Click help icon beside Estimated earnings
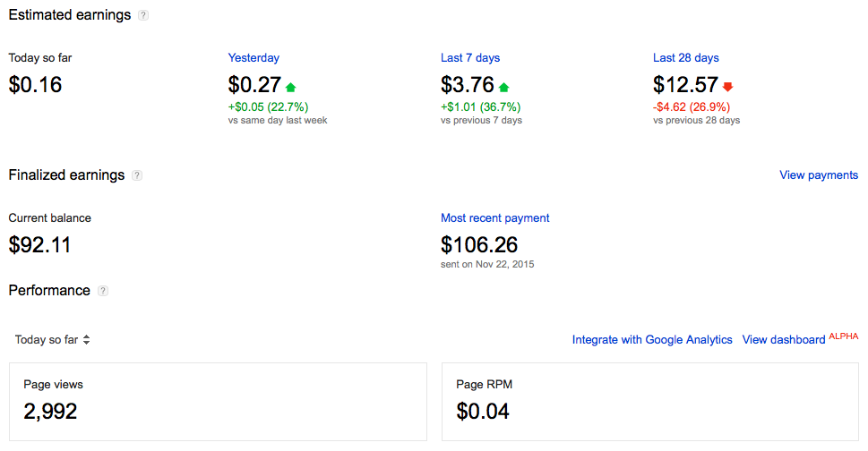The image size is (868, 451). (x=143, y=15)
